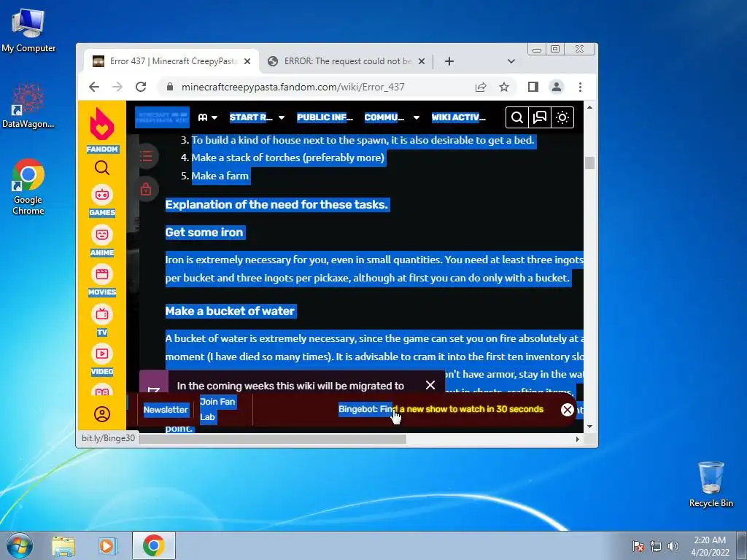Open a new Chrome tab
This screenshot has height=560, width=747.
[449, 61]
